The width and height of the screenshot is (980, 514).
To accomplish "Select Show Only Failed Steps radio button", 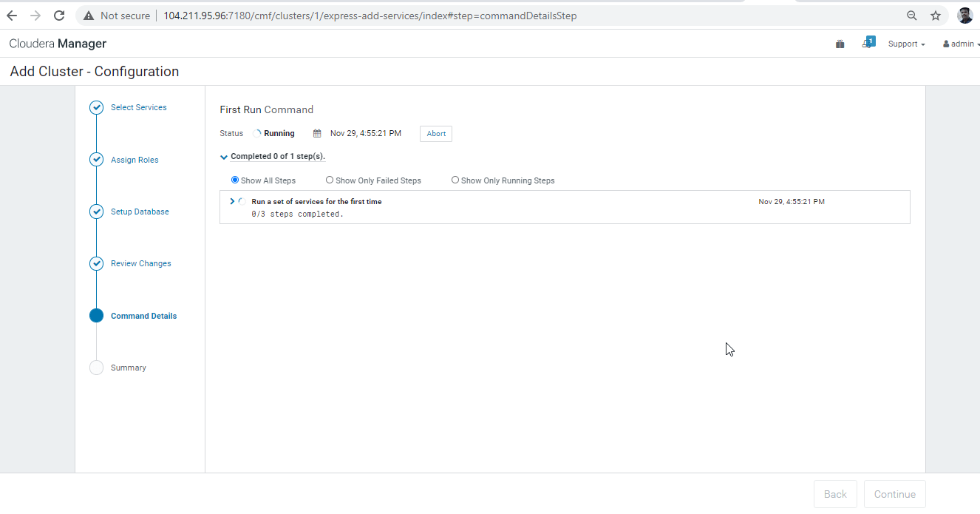I will 330,180.
